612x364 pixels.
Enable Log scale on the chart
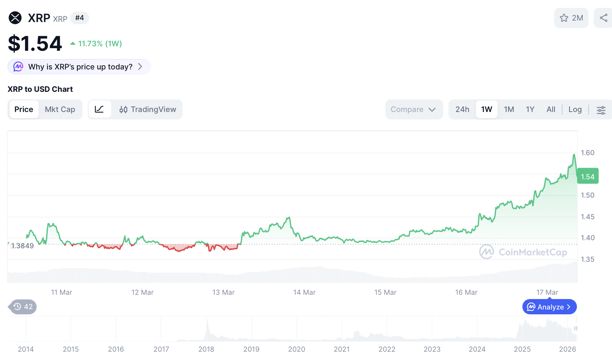[x=575, y=109]
